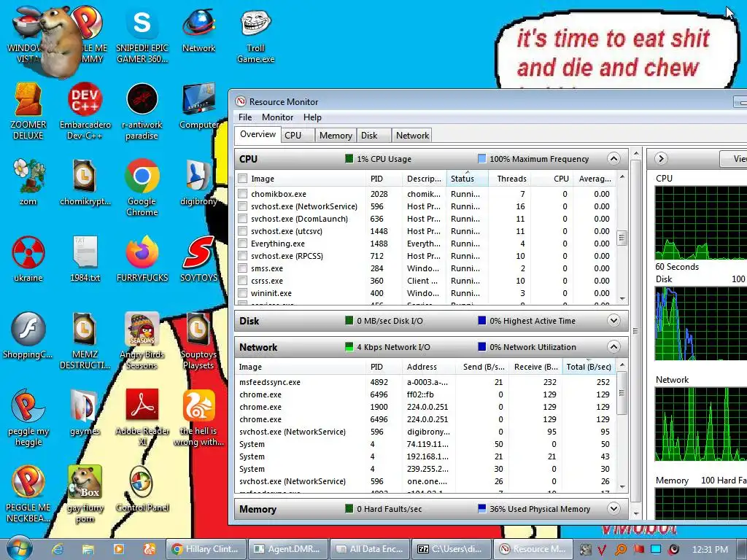Screen dimensions: 747x560
Task: Open ShoppingC Flash icon
Action: 28,336
